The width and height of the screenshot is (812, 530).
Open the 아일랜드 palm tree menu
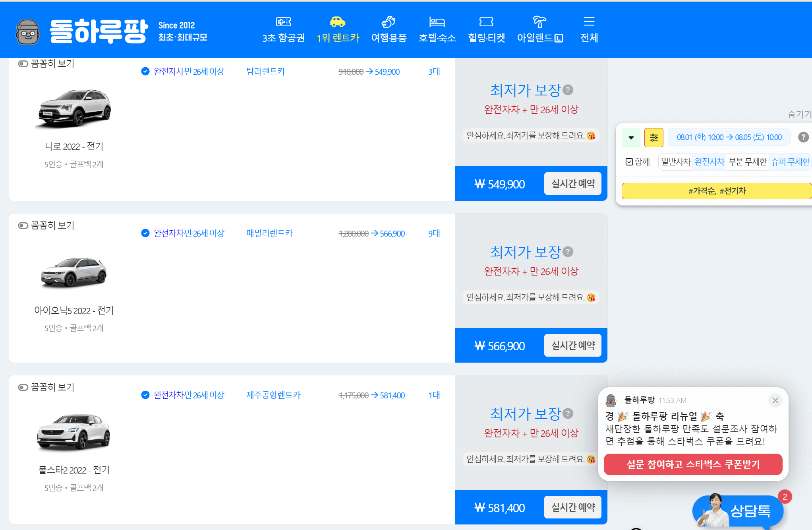tap(540, 30)
